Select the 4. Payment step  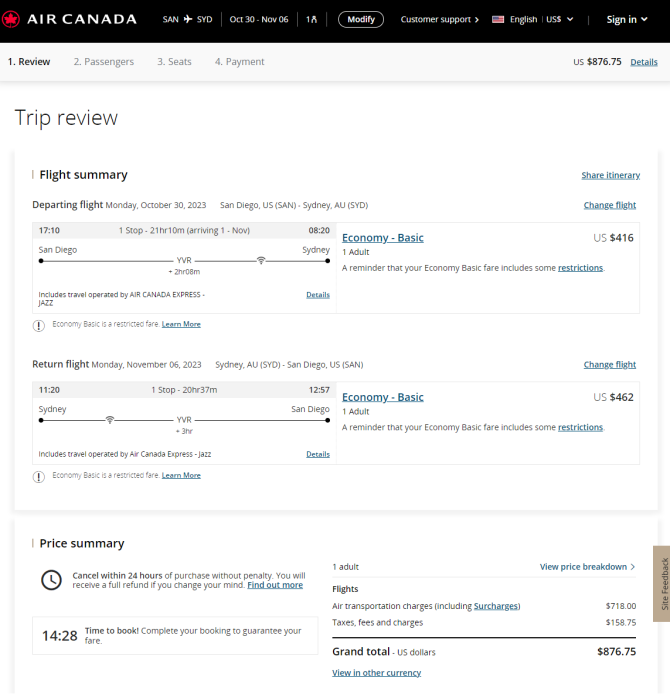point(239,62)
